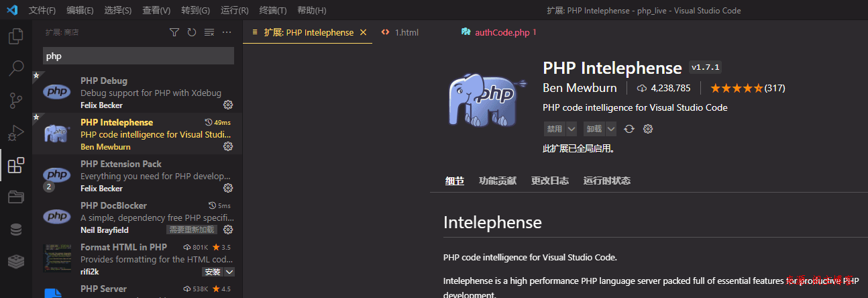The width and height of the screenshot is (868, 298).
Task: Open dropdown arrow next to 卸载 button
Action: 611,129
